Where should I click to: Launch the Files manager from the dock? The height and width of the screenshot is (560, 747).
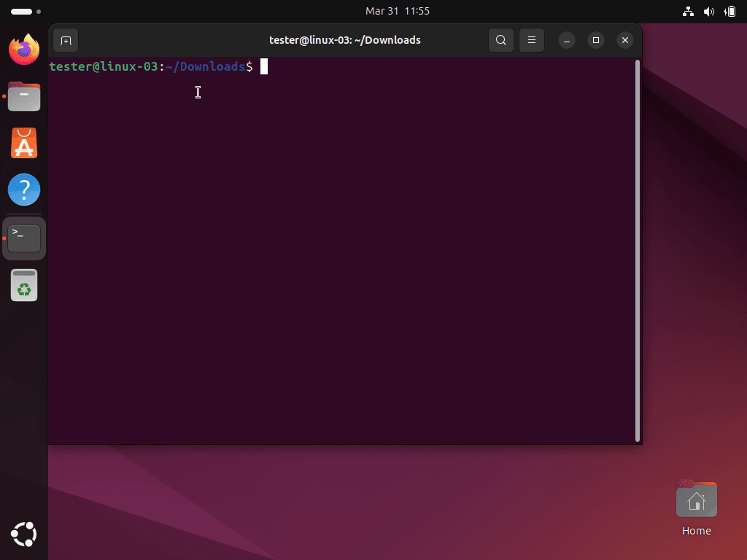[x=24, y=96]
